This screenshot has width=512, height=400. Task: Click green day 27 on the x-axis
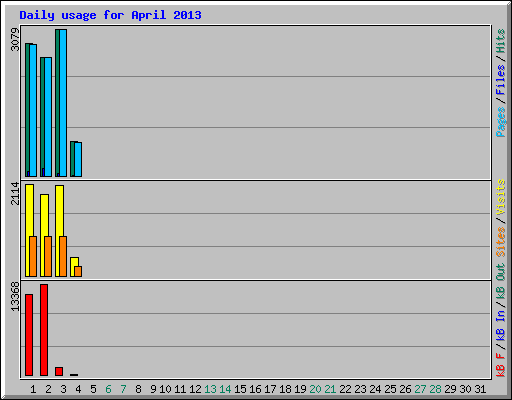pyautogui.click(x=420, y=389)
